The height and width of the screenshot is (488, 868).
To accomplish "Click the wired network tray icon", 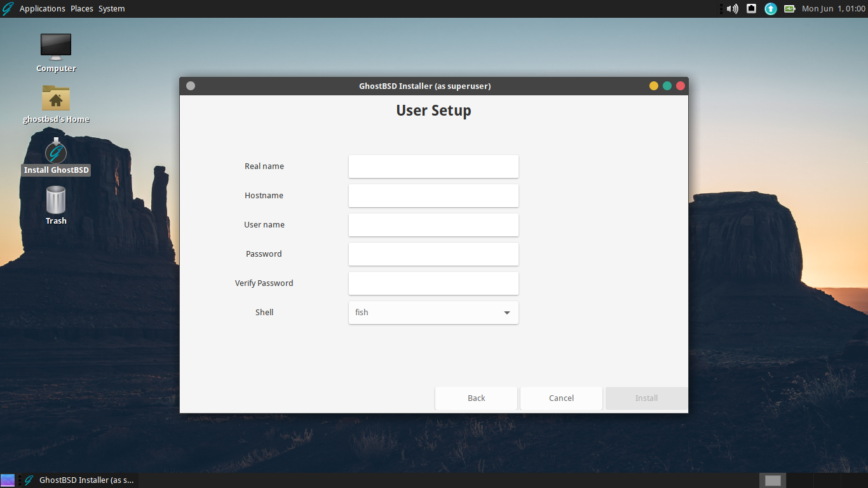I will (751, 9).
